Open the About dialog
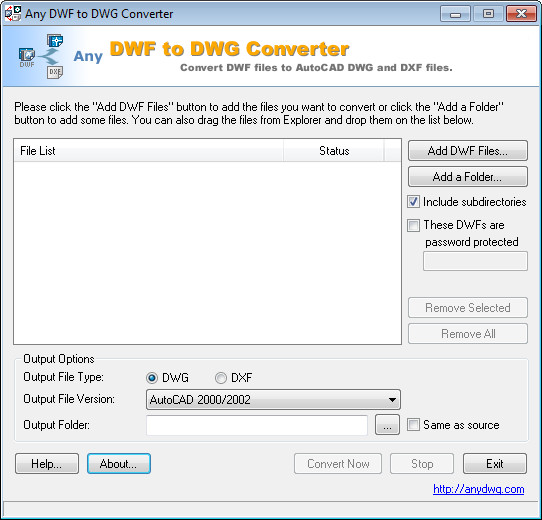 point(119,464)
